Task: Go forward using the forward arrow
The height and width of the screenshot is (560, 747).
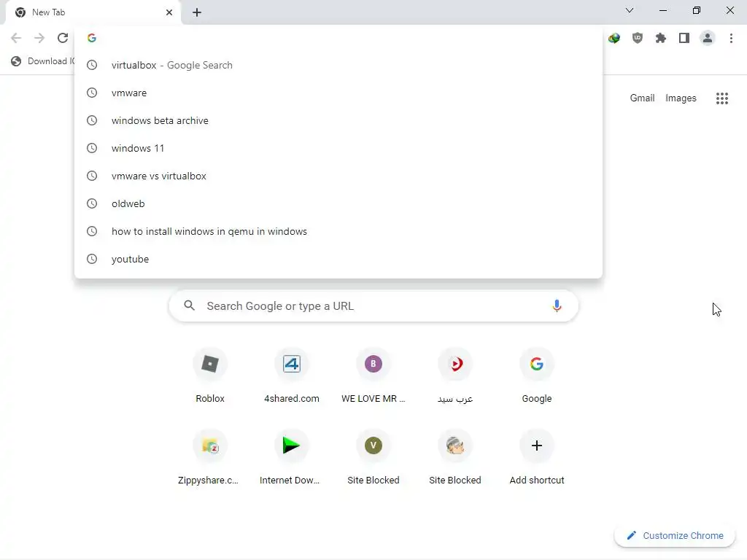Action: pyautogui.click(x=39, y=38)
